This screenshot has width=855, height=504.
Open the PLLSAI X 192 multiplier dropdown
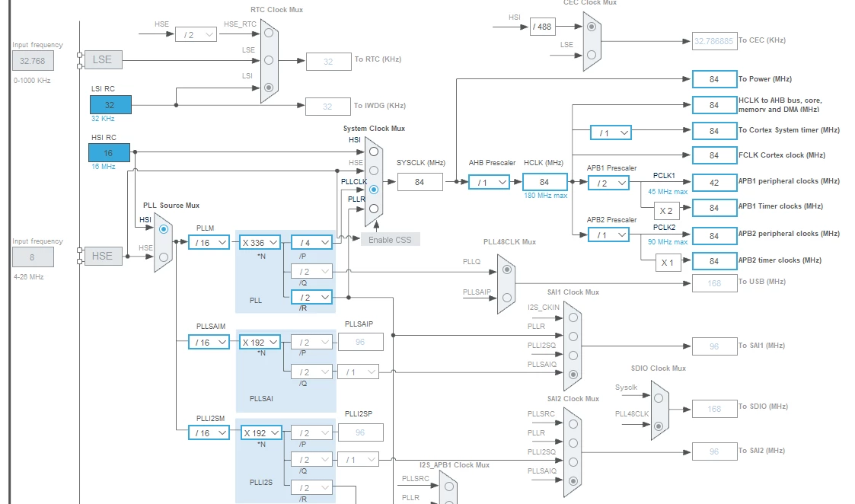pos(260,342)
